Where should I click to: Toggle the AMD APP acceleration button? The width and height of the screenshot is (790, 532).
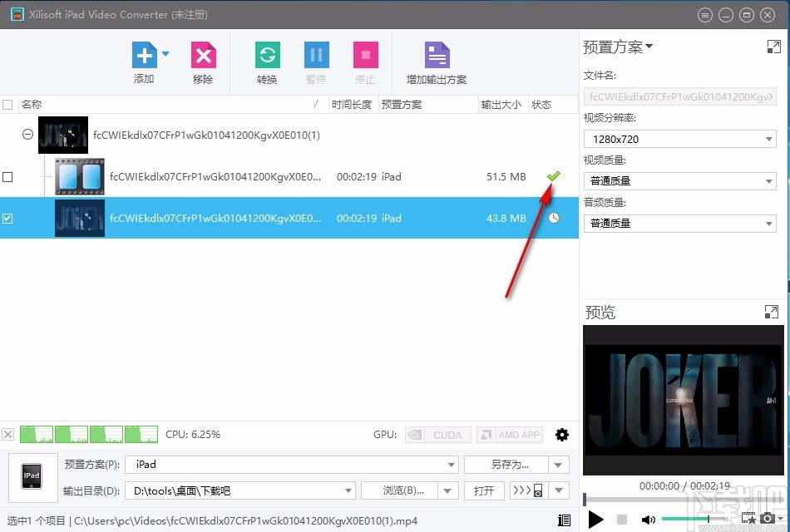[x=510, y=435]
